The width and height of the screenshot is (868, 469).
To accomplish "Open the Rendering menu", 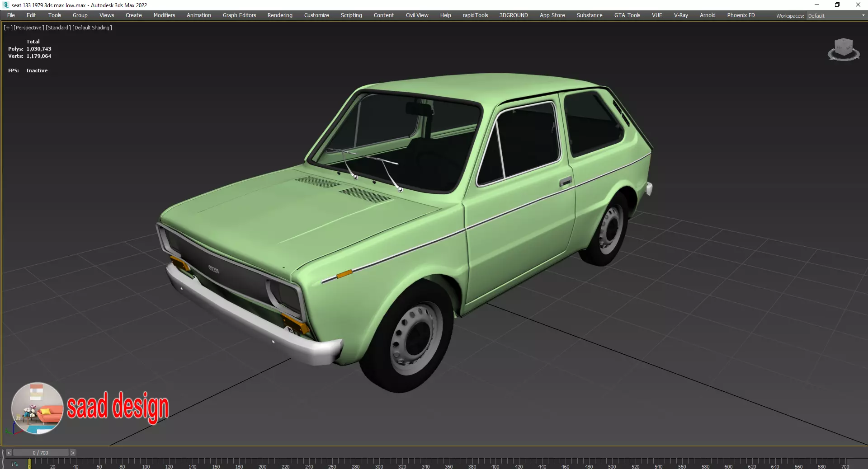I will 280,15.
